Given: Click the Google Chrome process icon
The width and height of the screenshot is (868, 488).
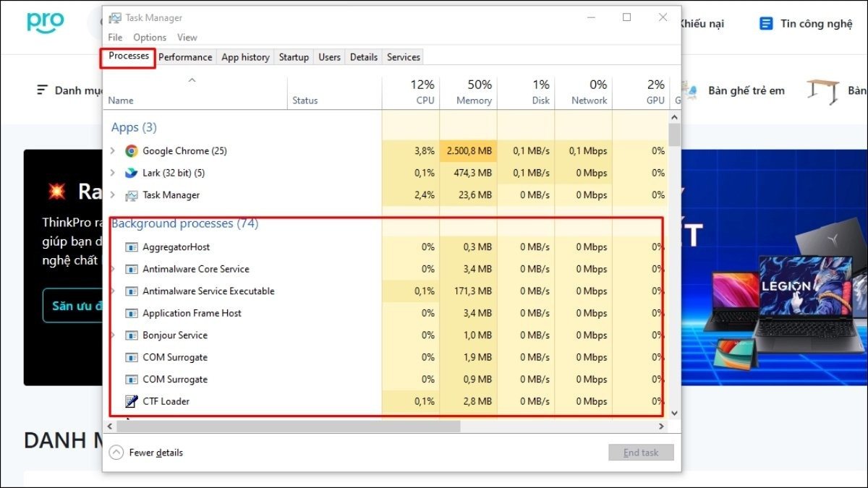Looking at the screenshot, I should coord(132,150).
